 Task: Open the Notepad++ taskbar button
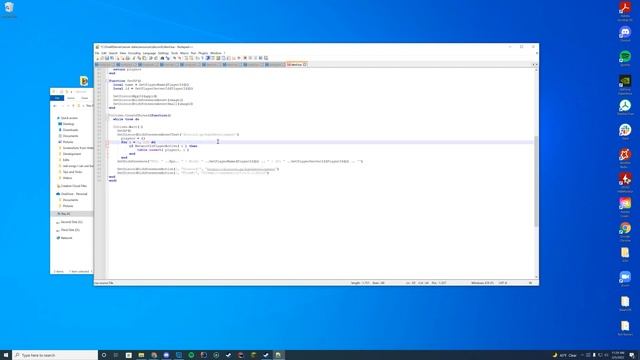(x=278, y=355)
